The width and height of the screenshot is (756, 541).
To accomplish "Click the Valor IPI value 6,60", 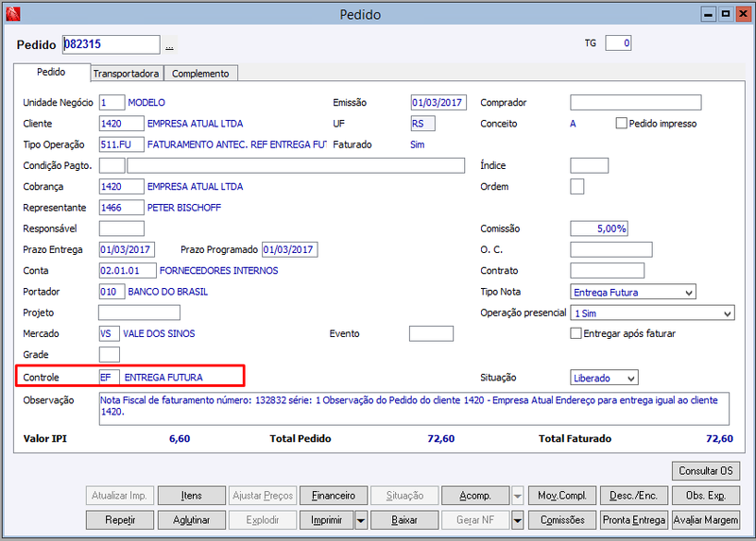I will [x=180, y=438].
